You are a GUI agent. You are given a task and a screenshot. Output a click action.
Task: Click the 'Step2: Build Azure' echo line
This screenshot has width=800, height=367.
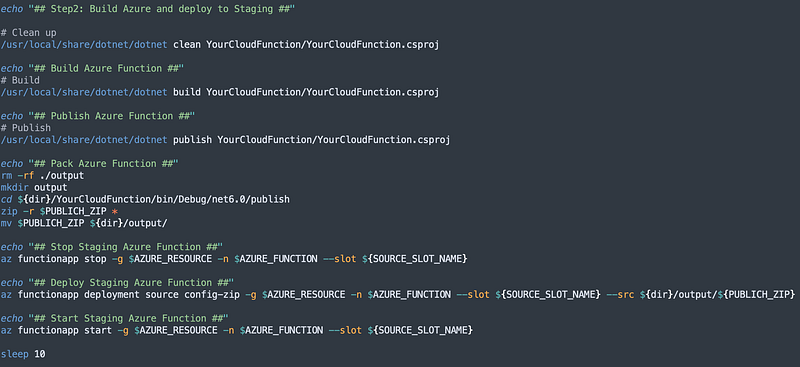coord(148,9)
